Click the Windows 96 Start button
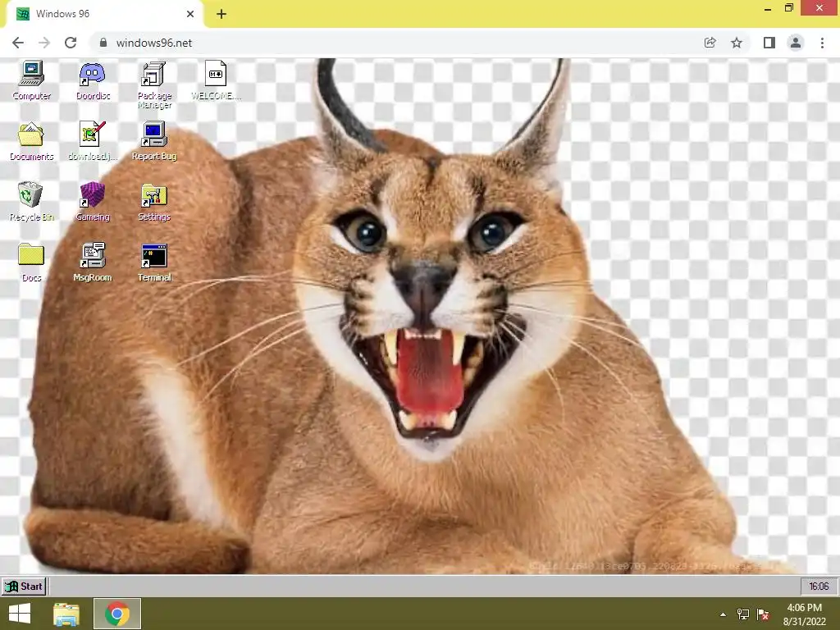840x630 pixels. (x=24, y=586)
